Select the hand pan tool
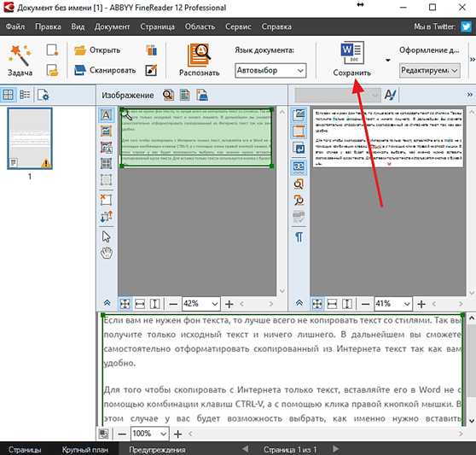The width and height of the screenshot is (476, 455). [107, 253]
